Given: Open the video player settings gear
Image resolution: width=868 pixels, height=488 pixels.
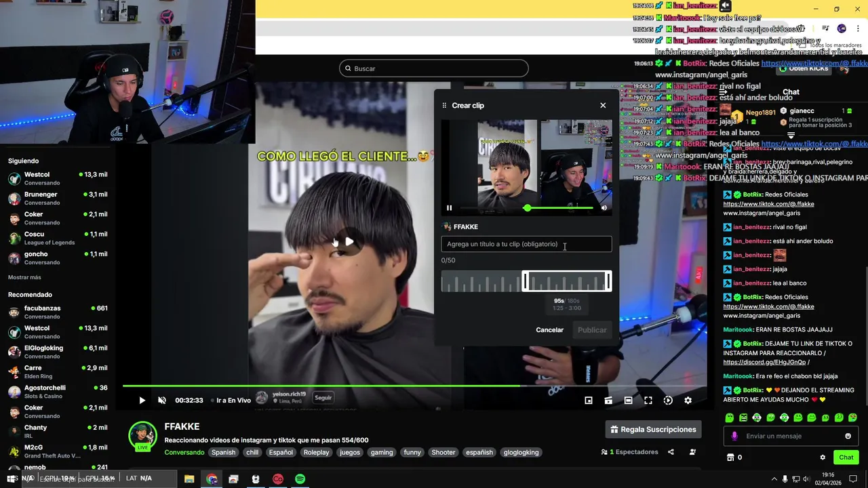Looking at the screenshot, I should 688,401.
